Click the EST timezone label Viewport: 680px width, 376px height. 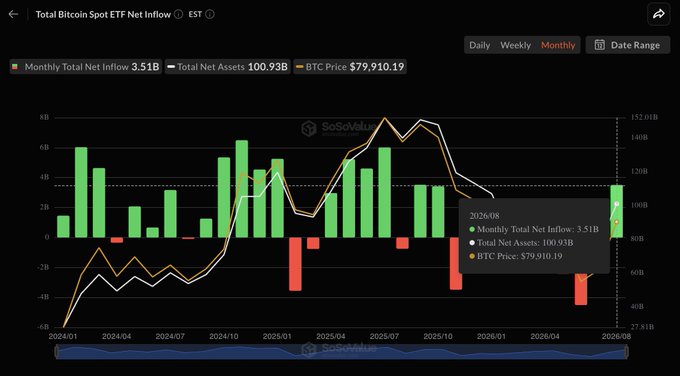pyautogui.click(x=195, y=14)
